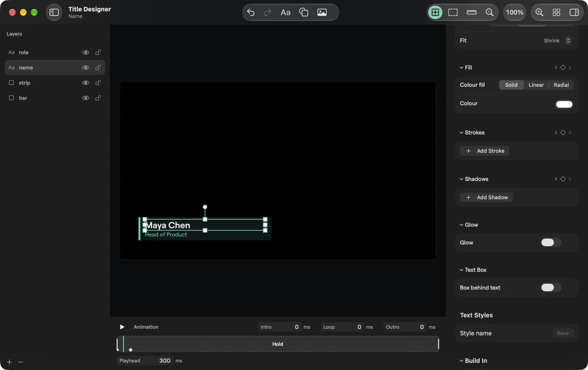
Task: Insert an image layer from toolbar
Action: [x=322, y=13]
